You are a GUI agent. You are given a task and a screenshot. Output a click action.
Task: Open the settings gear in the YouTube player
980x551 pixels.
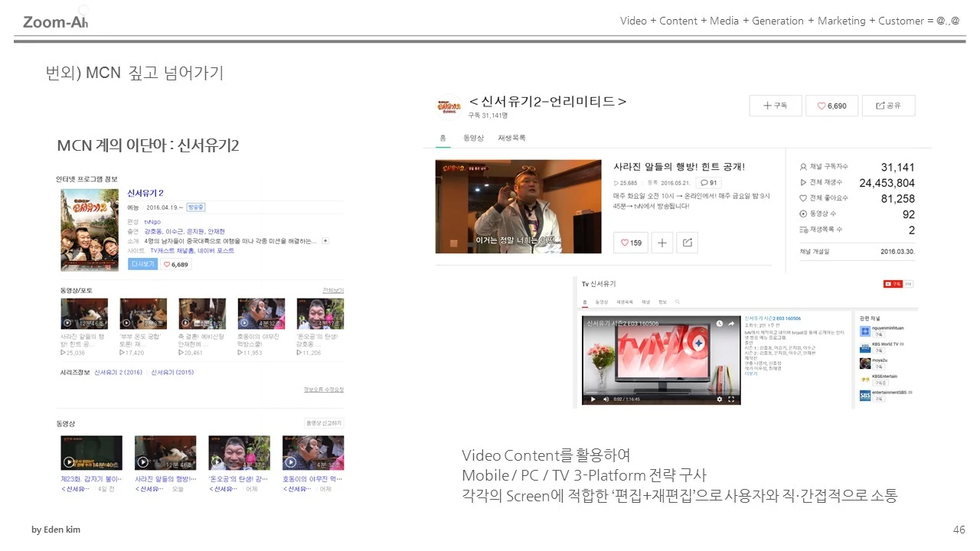tap(720, 399)
